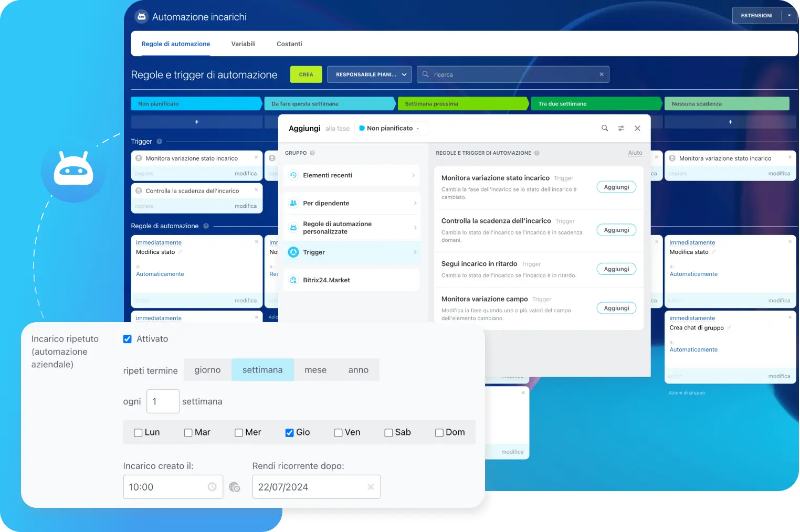Screen dimensions: 800x532
Task: Expand Regole di automazione personalizzate group
Action: [x=415, y=228]
